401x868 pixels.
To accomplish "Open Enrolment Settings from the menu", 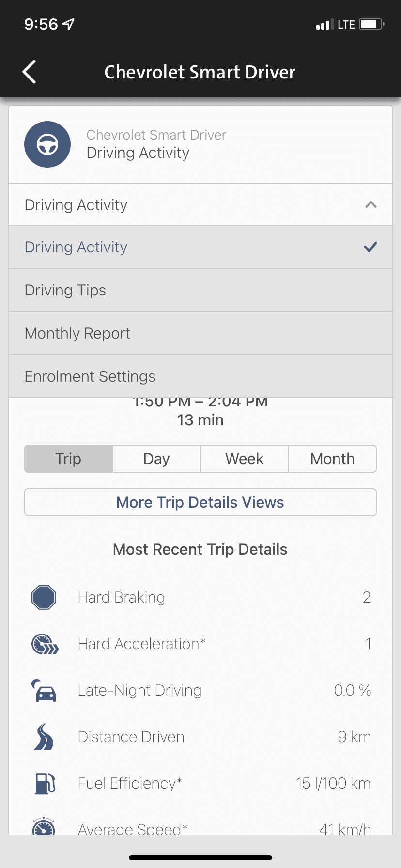I will click(200, 376).
